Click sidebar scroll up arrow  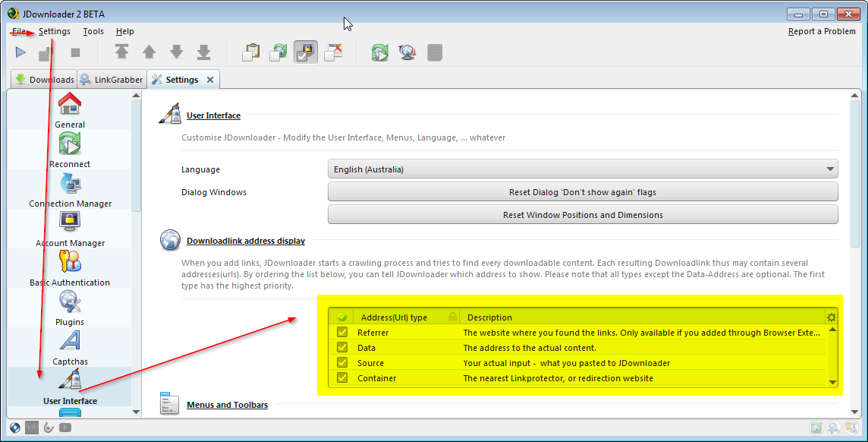[136, 96]
